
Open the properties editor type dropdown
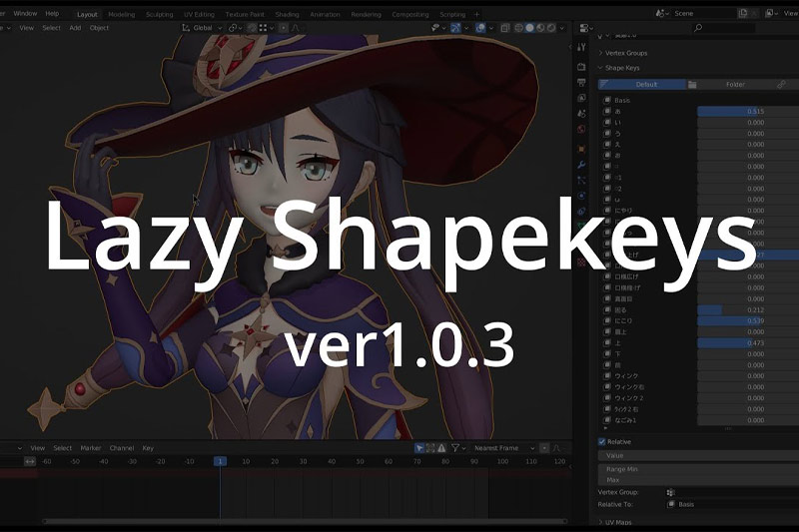coord(586,28)
